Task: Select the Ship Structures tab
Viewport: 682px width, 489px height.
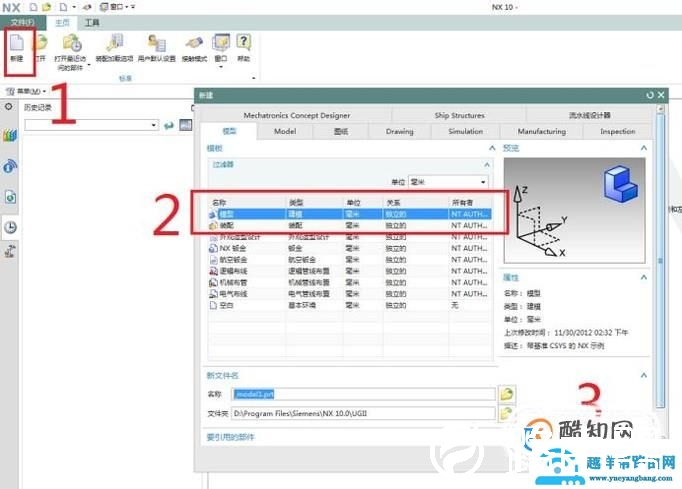Action: (x=459, y=115)
